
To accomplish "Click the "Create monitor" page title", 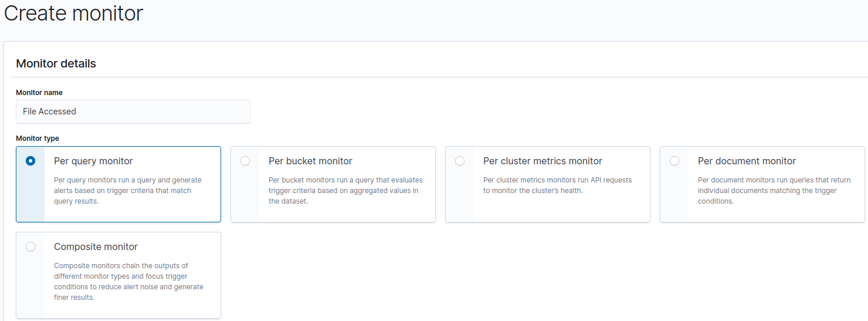I will (x=73, y=13).
